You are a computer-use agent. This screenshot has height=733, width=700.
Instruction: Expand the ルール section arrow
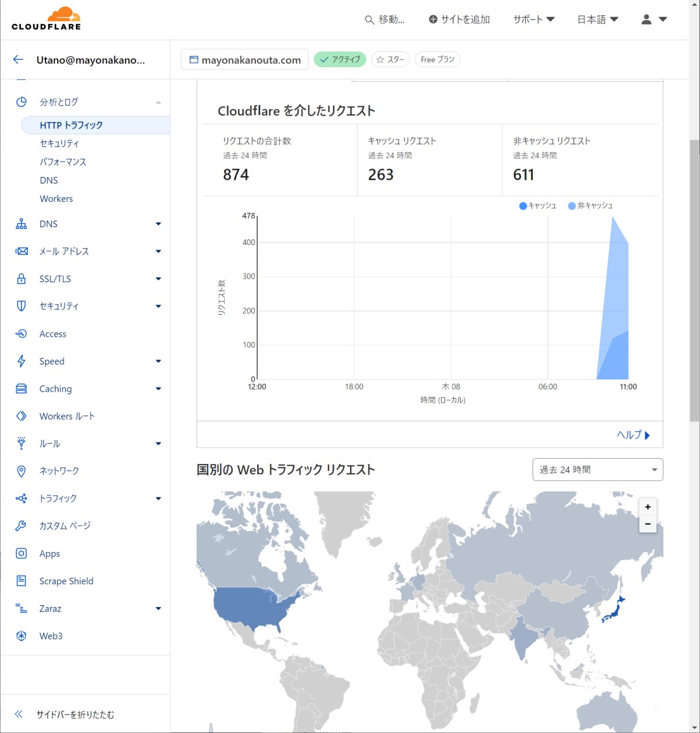pyautogui.click(x=158, y=444)
